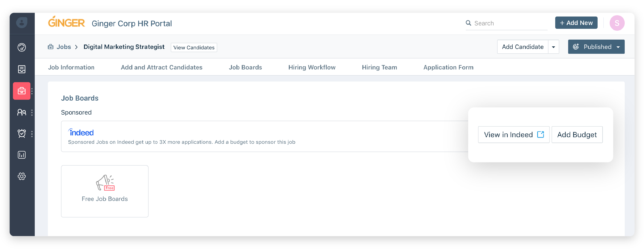
Task: Open the Add Candidate dropdown arrow
Action: 554,47
